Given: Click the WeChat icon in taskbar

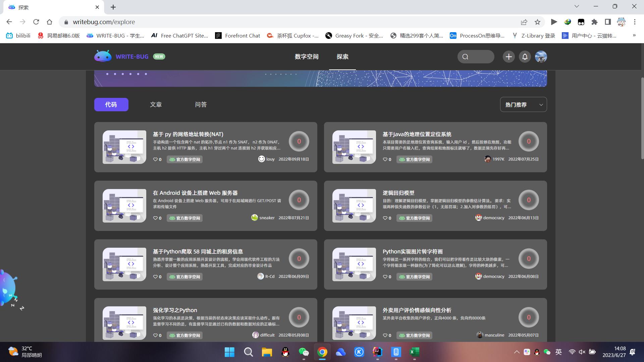Looking at the screenshot, I should pyautogui.click(x=304, y=352).
